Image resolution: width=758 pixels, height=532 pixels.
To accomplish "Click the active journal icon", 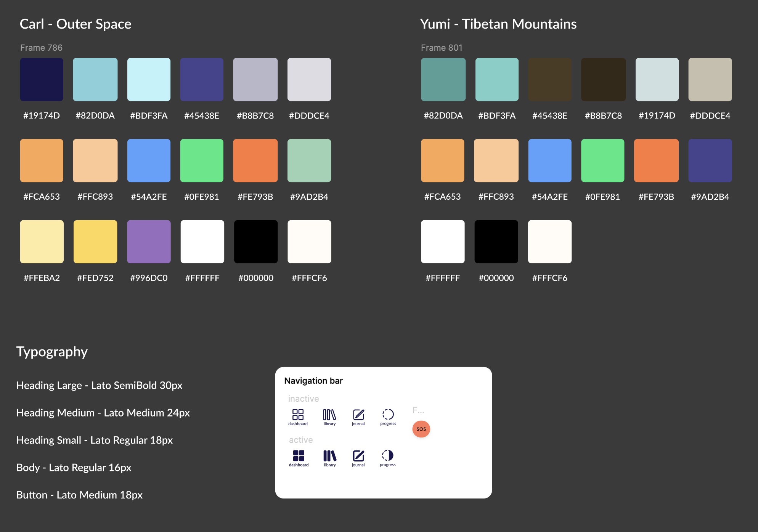I will [x=358, y=455].
